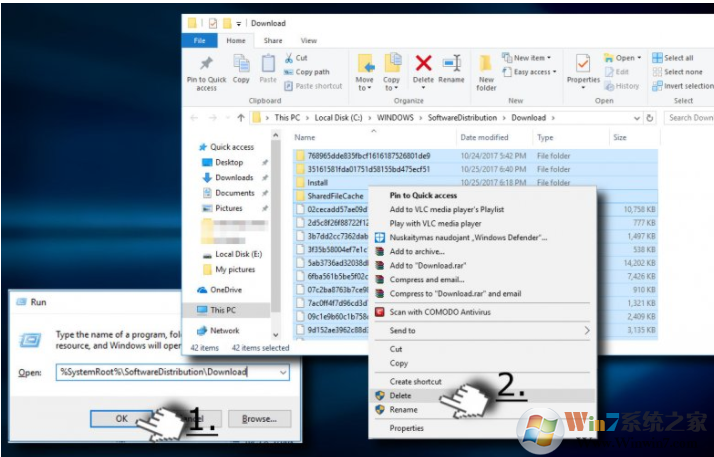Expand the Move to dropdown
Image resolution: width=714 pixels, height=457 pixels.
[365, 85]
